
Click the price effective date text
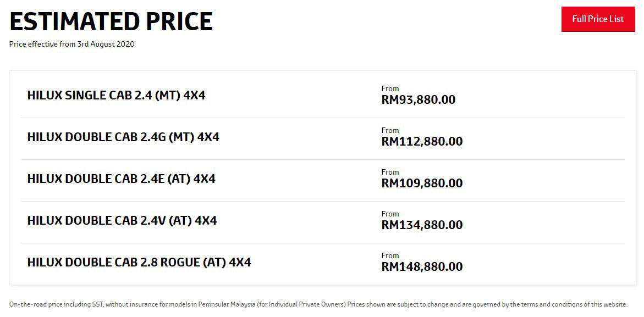click(71, 45)
